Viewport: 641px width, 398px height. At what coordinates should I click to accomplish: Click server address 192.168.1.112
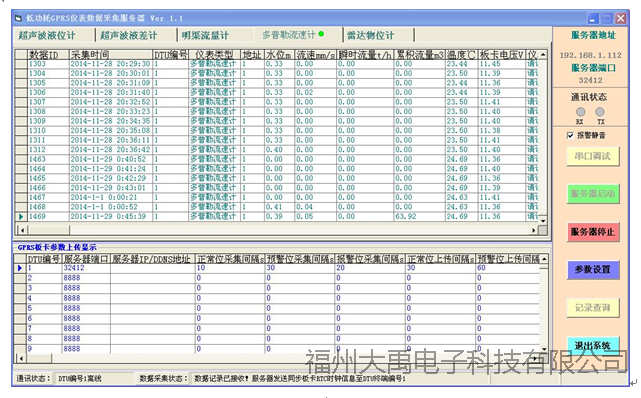coord(590,55)
